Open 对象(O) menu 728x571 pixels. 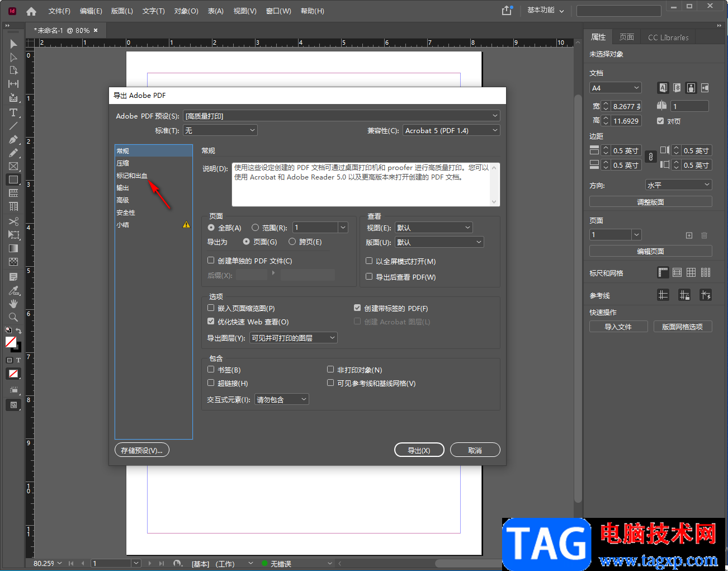pos(186,11)
